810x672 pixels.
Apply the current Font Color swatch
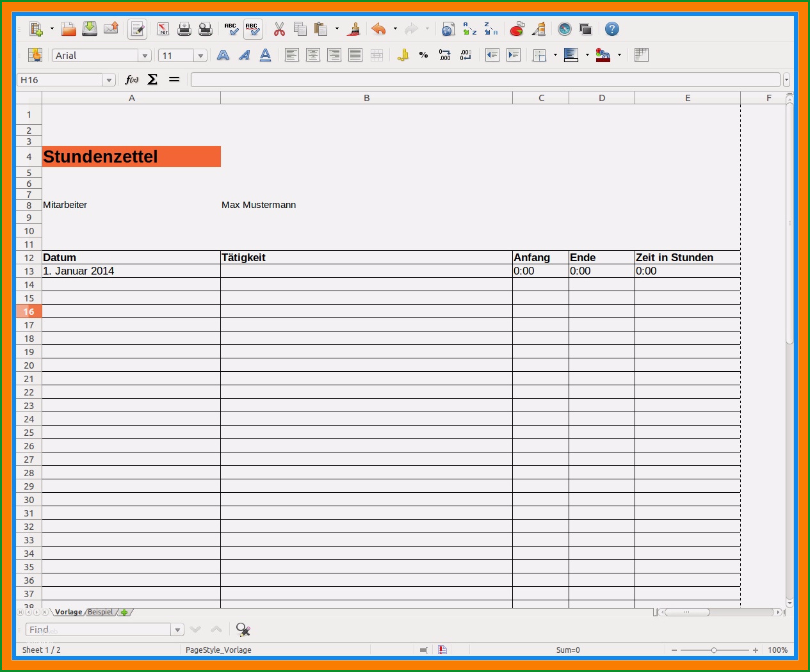(603, 55)
